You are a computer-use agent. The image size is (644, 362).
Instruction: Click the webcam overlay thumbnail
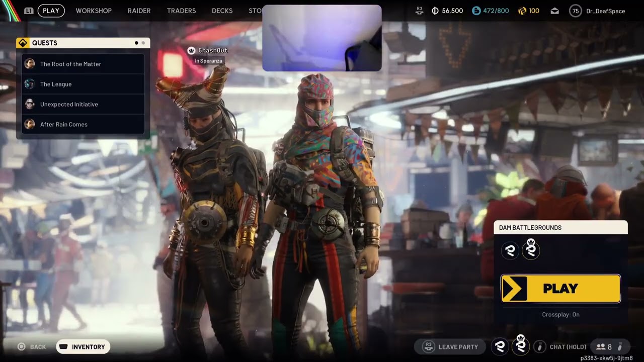322,38
